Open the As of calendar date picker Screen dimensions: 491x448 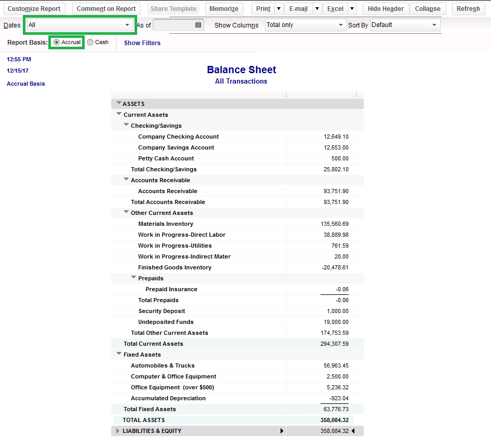point(198,24)
